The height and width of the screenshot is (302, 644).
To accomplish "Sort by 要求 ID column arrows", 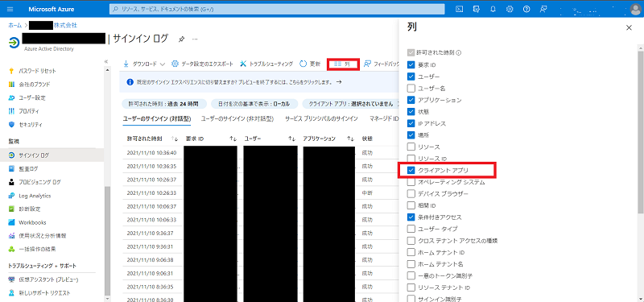I will [233, 139].
